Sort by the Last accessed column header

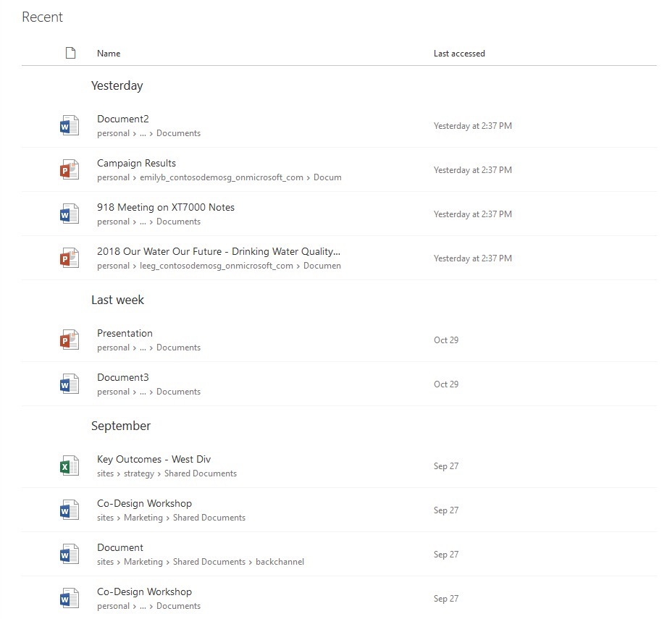click(x=459, y=54)
